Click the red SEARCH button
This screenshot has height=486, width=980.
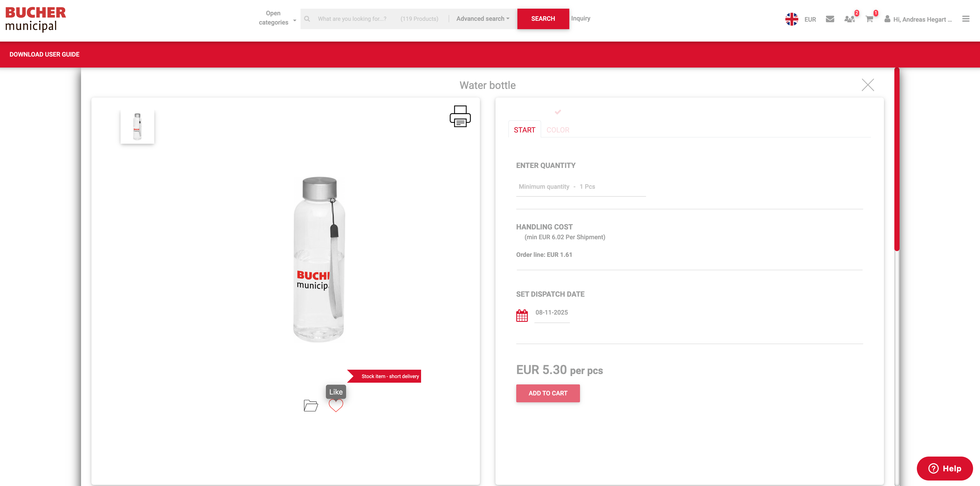542,19
